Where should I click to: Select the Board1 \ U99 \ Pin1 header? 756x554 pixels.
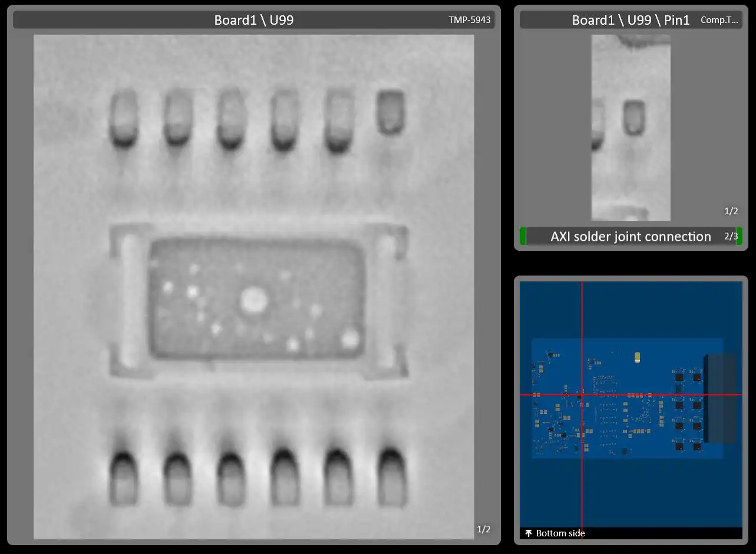click(631, 20)
